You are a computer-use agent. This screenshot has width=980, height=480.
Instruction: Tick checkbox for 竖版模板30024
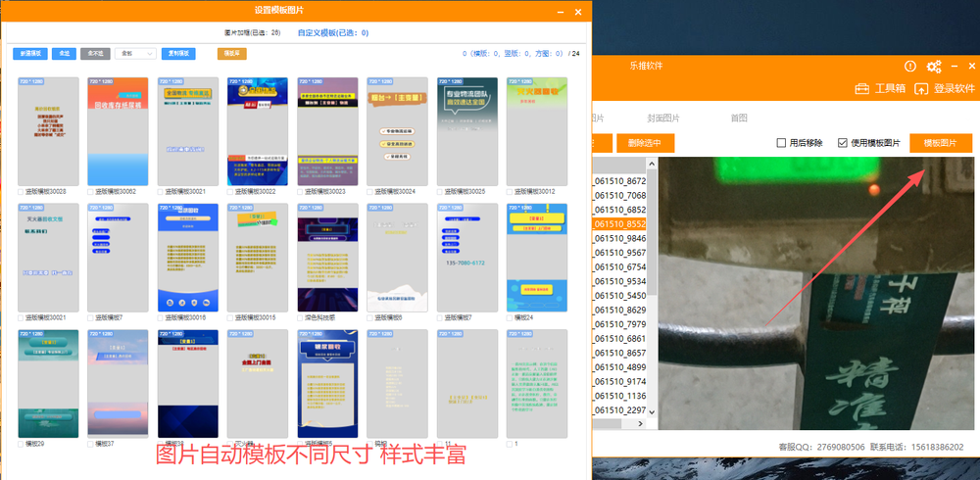pyautogui.click(x=370, y=192)
